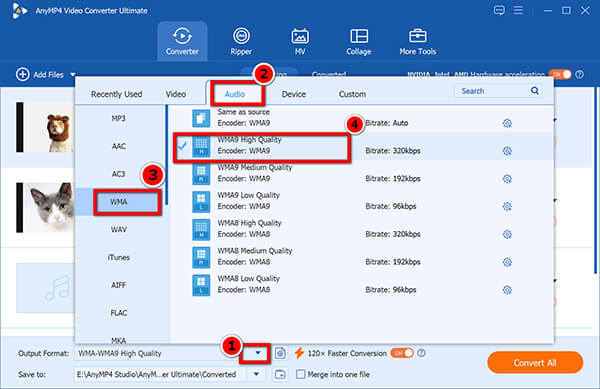Open settings gear for WMA9 Low Quality
600x389 pixels.
tap(507, 207)
